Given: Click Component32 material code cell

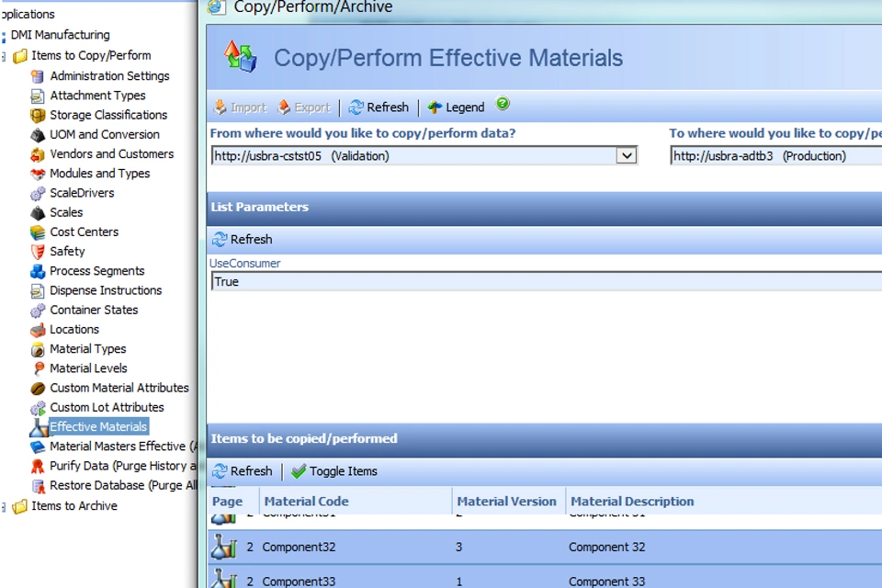Looking at the screenshot, I should click(x=299, y=547).
